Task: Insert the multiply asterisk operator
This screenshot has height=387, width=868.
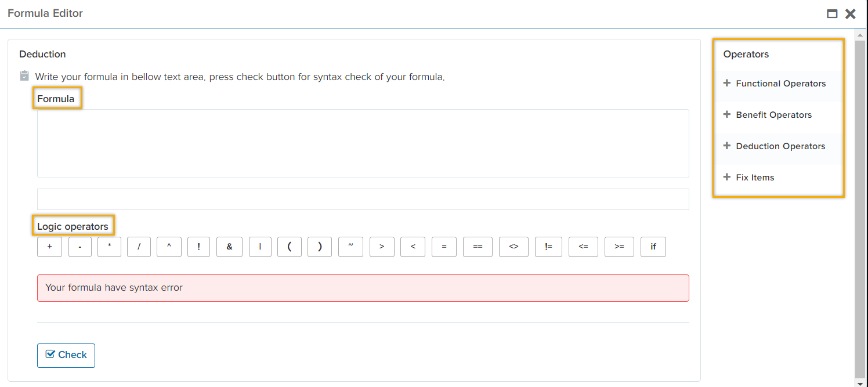Action: pyautogui.click(x=110, y=247)
